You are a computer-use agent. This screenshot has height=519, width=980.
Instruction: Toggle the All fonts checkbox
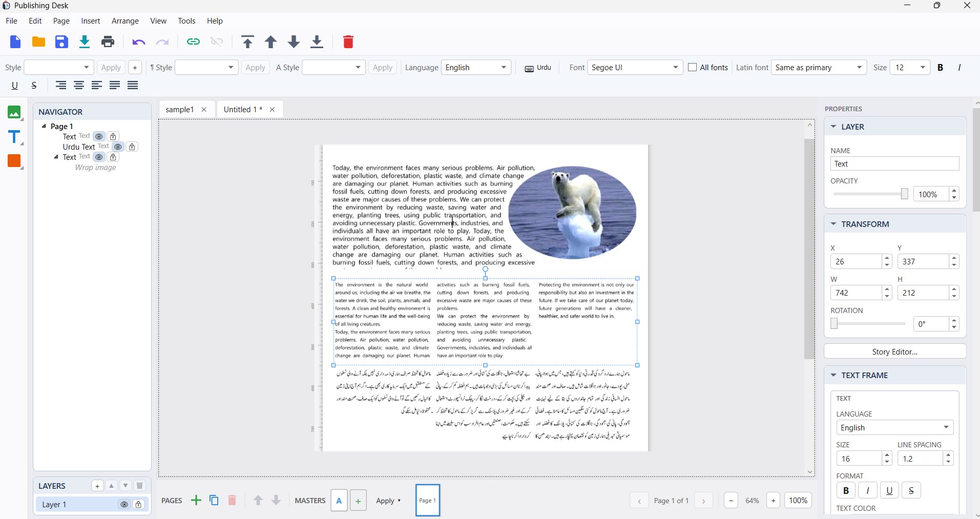point(693,68)
